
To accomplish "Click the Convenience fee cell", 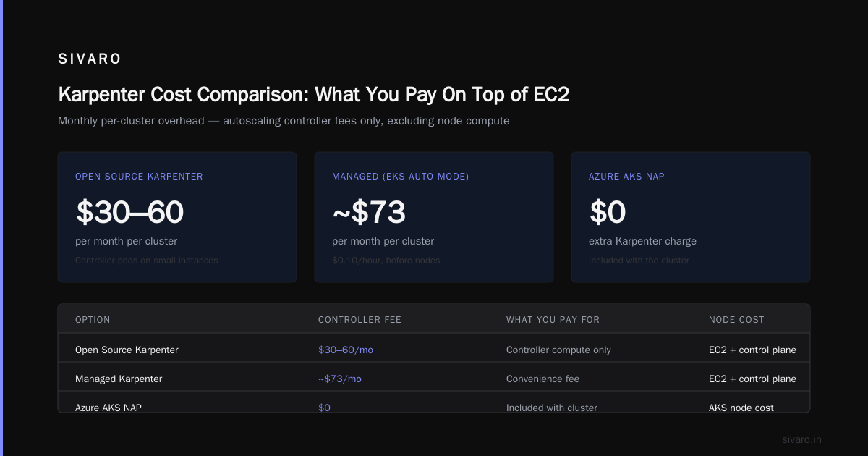I will click(542, 379).
